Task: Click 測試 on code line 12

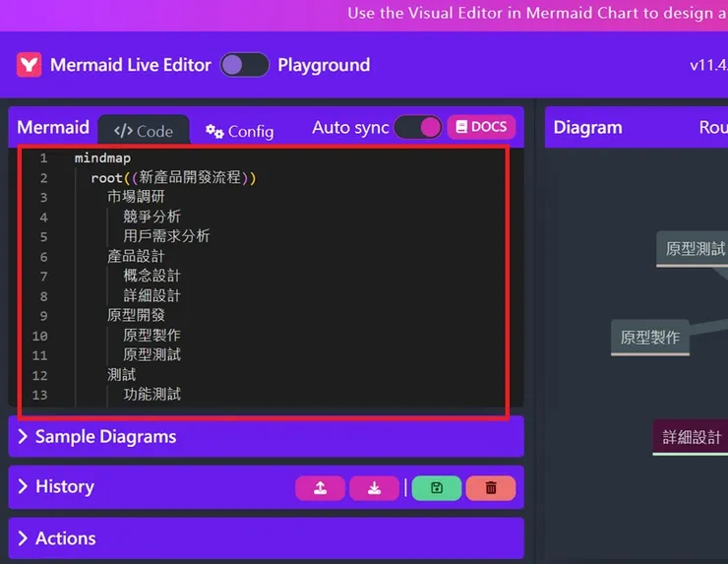Action: [122, 374]
